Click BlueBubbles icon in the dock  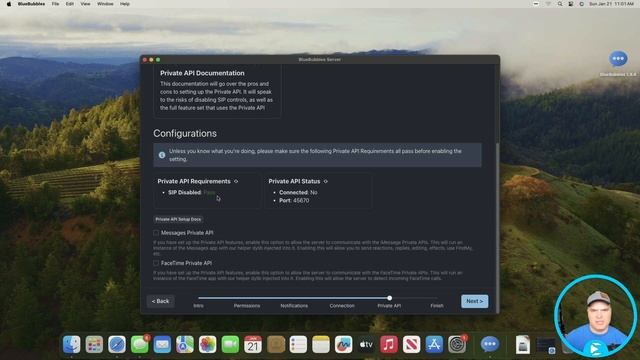tap(490, 344)
